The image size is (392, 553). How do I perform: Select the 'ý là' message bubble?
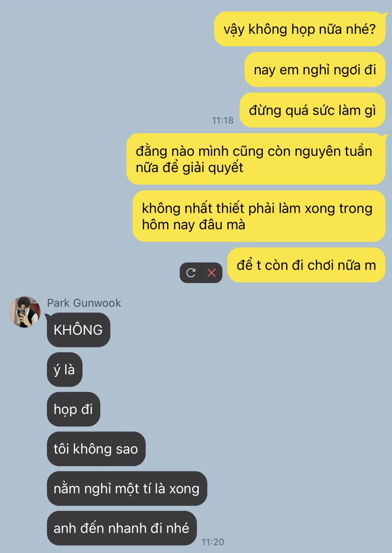pos(64,369)
